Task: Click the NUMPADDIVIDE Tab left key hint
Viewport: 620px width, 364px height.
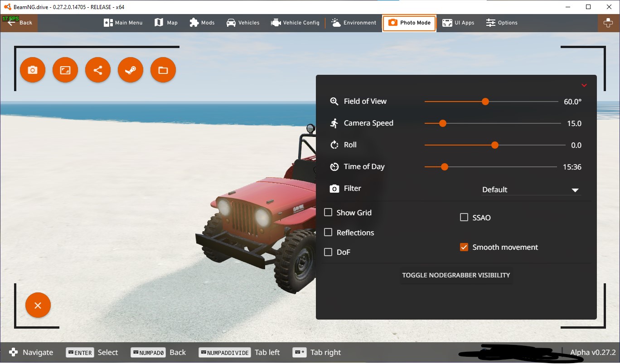Action: pyautogui.click(x=239, y=352)
